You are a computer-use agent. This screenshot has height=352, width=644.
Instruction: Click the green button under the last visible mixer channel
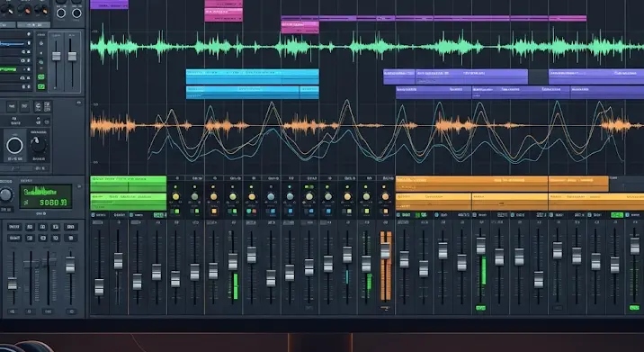pyautogui.click(x=634, y=308)
